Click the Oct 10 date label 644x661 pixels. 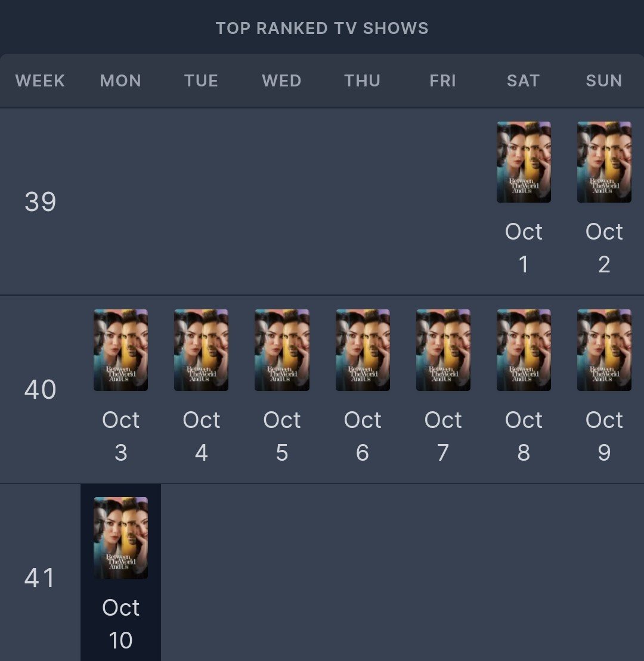120,623
